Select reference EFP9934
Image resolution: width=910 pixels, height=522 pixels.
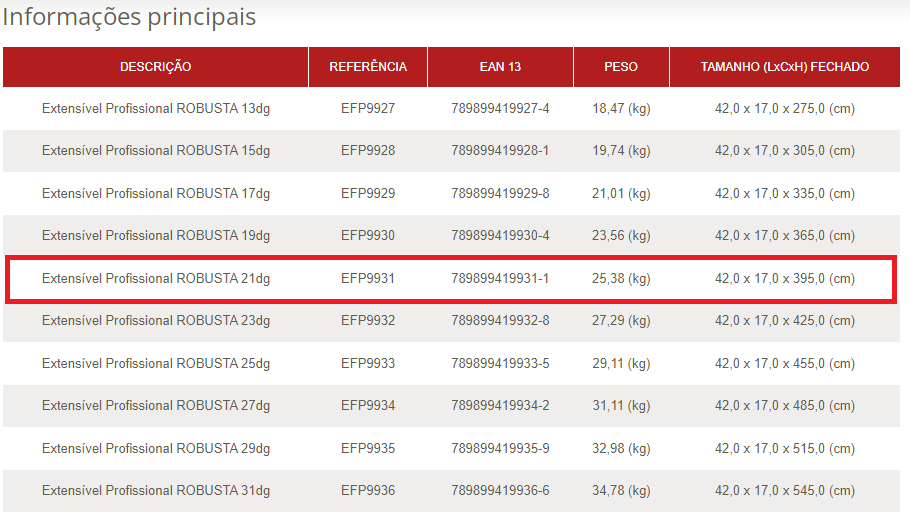coord(368,405)
